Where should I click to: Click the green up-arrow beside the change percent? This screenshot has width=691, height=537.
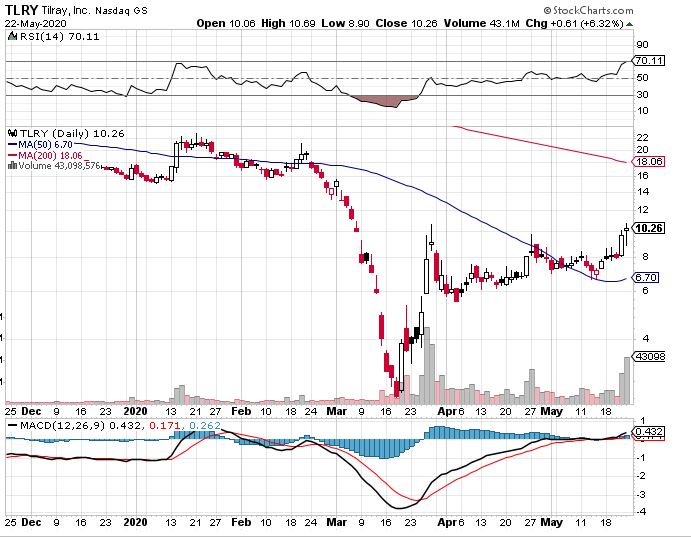pos(629,24)
